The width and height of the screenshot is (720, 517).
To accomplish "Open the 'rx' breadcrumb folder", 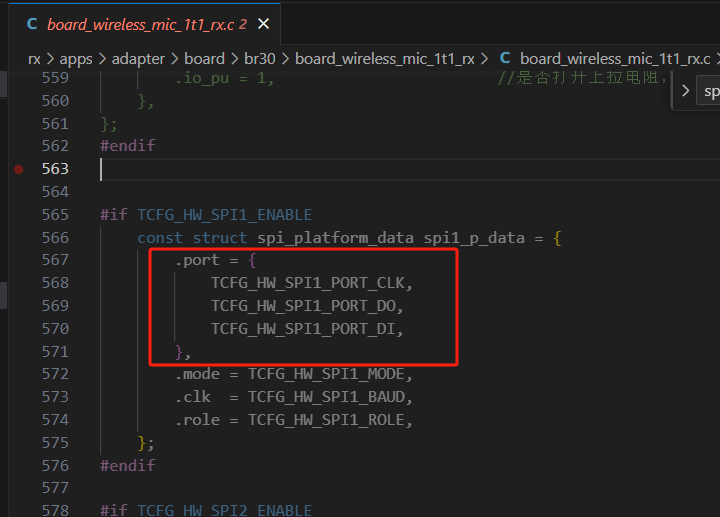I will [34, 59].
